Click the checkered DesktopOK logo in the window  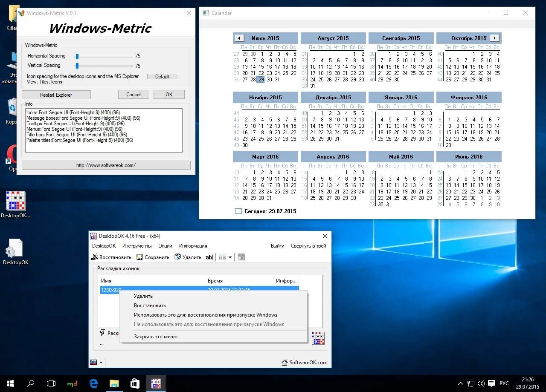[x=318, y=338]
